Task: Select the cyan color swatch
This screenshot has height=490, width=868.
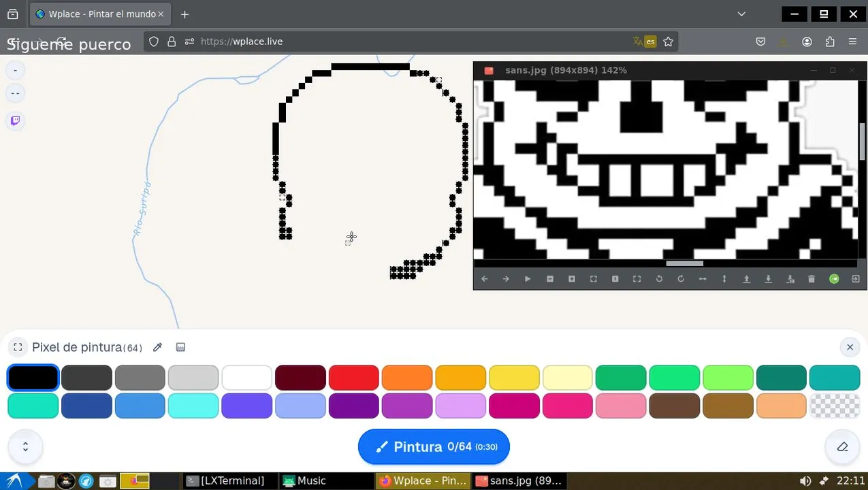Action: 193,406
